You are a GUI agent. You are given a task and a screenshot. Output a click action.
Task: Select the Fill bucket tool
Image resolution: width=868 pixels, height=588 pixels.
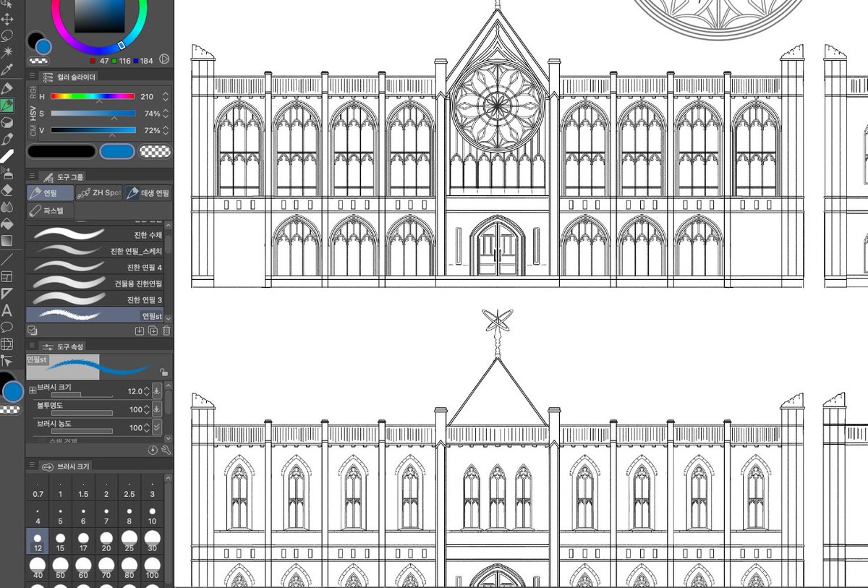pos(7,223)
